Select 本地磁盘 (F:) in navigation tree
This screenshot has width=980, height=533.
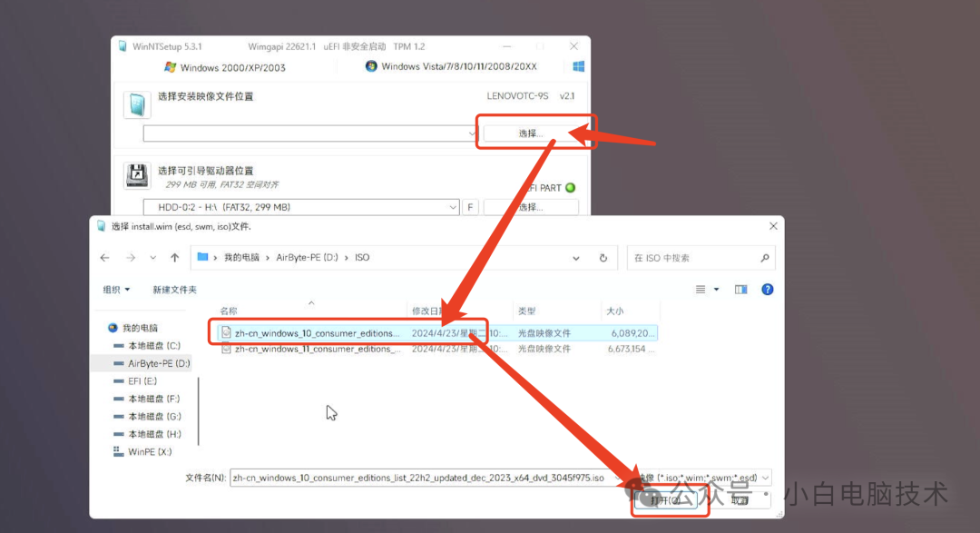147,399
